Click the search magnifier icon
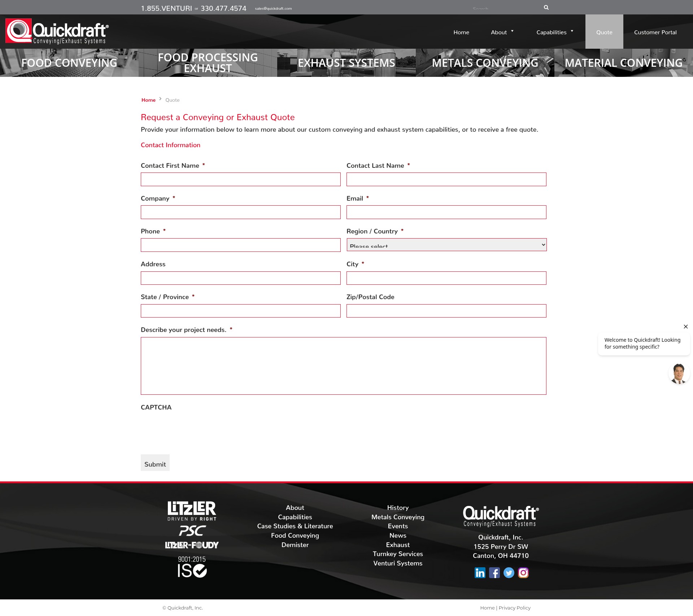The height and width of the screenshot is (616, 693). tap(546, 8)
